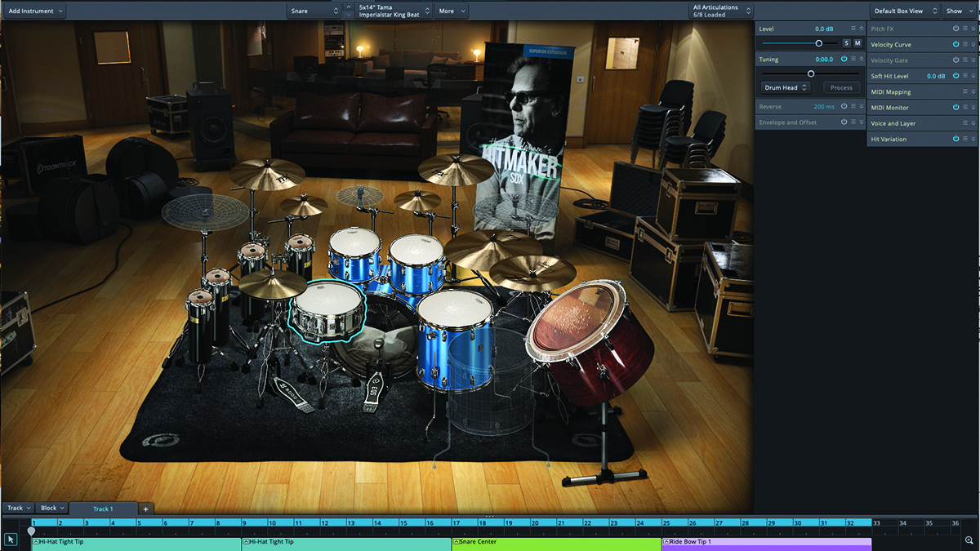Open the Envelope and Offset menu icon

[853, 122]
